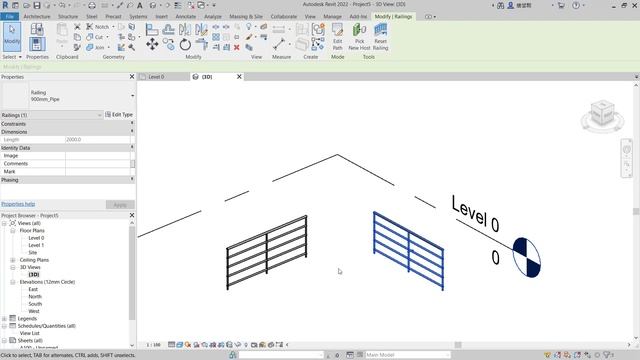640x360 pixels.
Task: Select the Site floor plan item
Action: (x=33, y=253)
